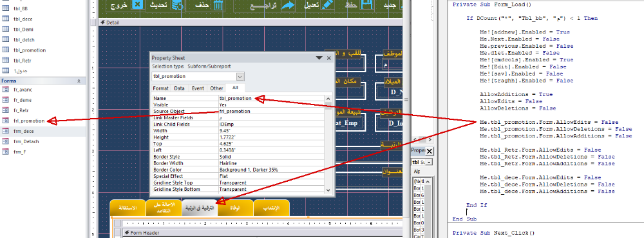This screenshot has height=238, width=644.
Task: Open the tbl_promotion object selector dropdown
Action: point(240,77)
